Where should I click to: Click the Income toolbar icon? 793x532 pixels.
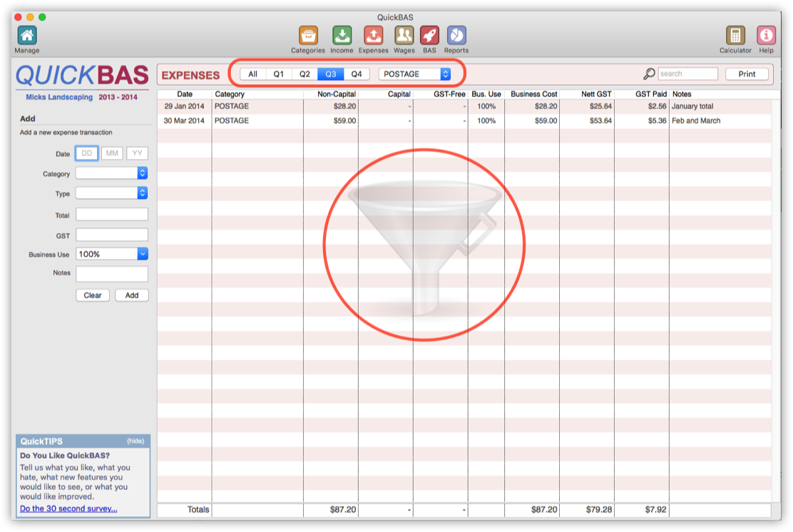(x=342, y=34)
